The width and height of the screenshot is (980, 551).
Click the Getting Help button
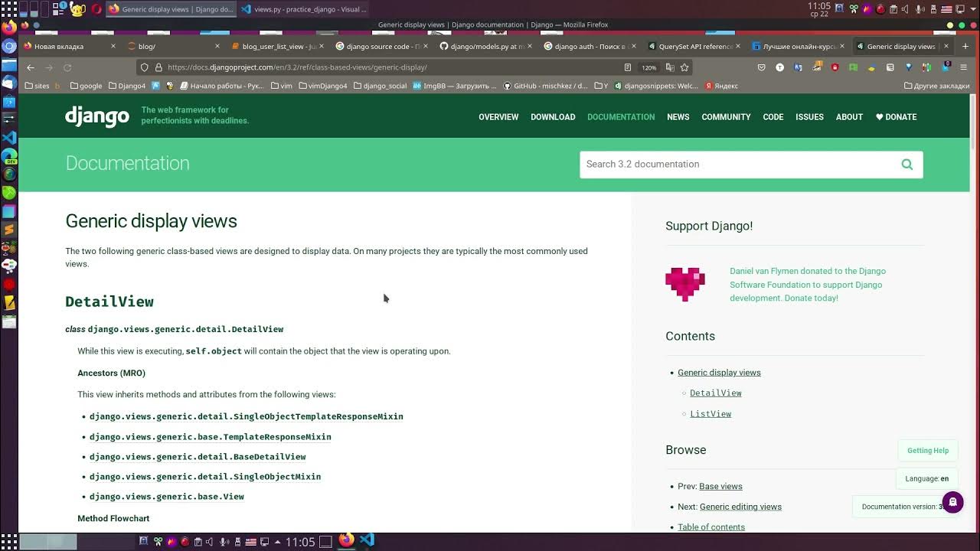click(x=928, y=451)
